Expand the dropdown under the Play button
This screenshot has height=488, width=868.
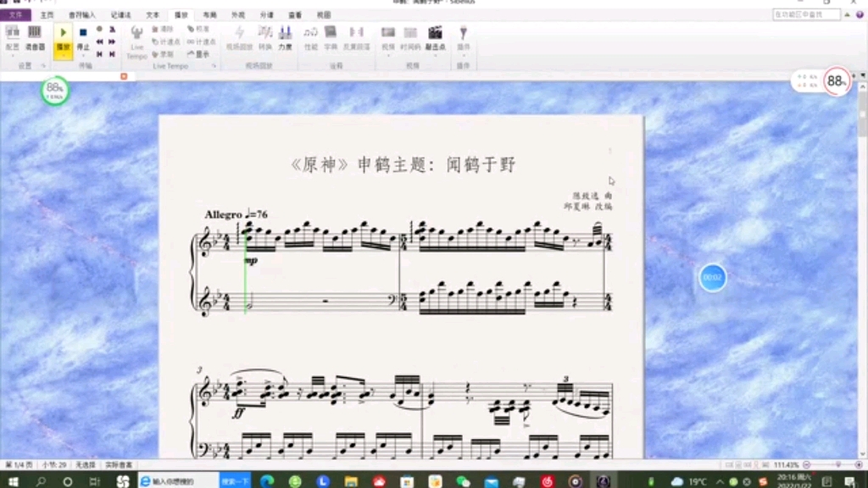tap(63, 55)
